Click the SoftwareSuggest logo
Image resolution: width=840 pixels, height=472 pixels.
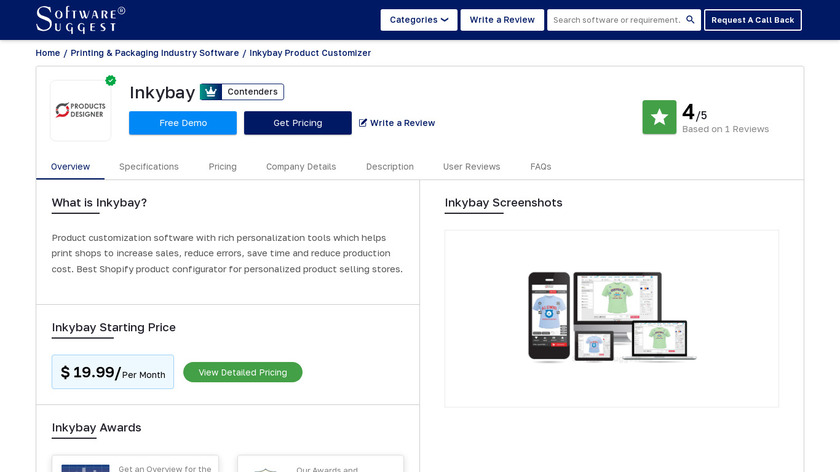80,20
